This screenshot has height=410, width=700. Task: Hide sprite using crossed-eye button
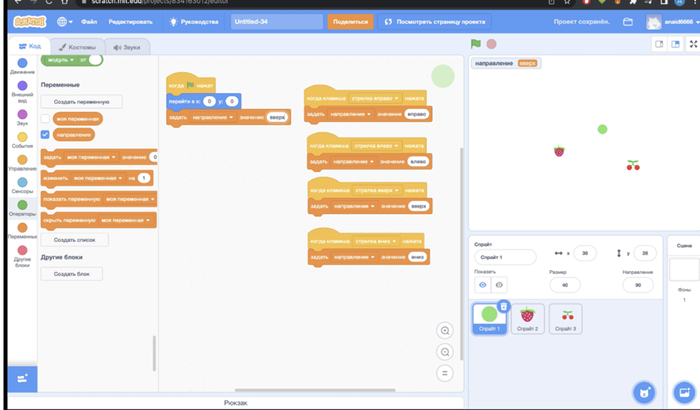(x=499, y=285)
